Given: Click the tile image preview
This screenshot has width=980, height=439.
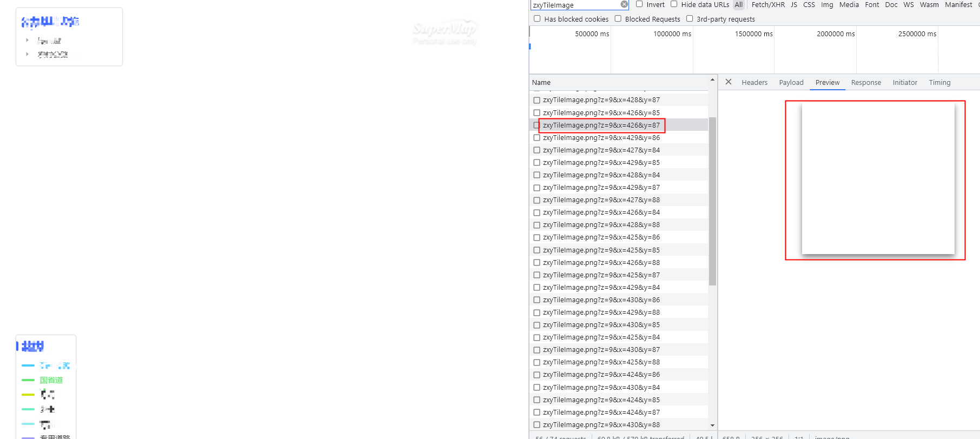Looking at the screenshot, I should 878,178.
